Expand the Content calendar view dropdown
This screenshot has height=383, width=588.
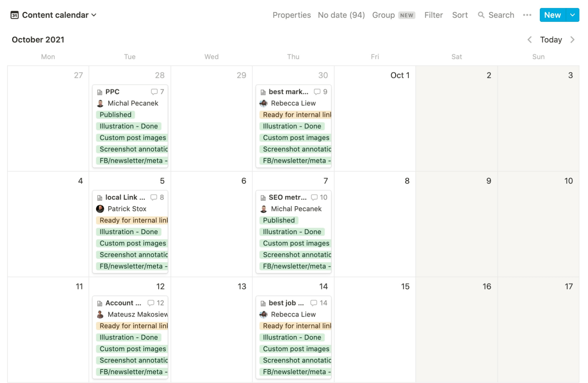(94, 15)
